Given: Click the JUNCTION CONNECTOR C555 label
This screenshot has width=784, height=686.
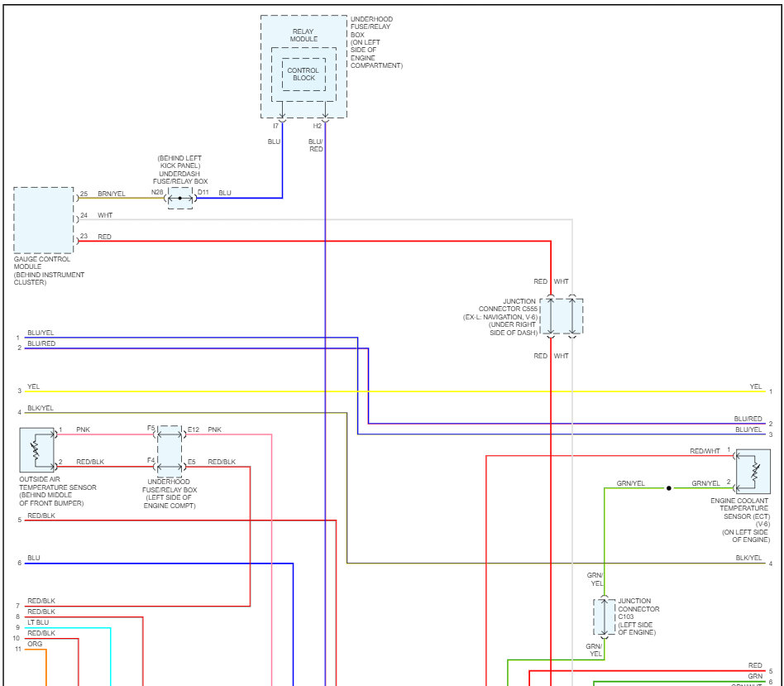Looking at the screenshot, I should (x=500, y=317).
